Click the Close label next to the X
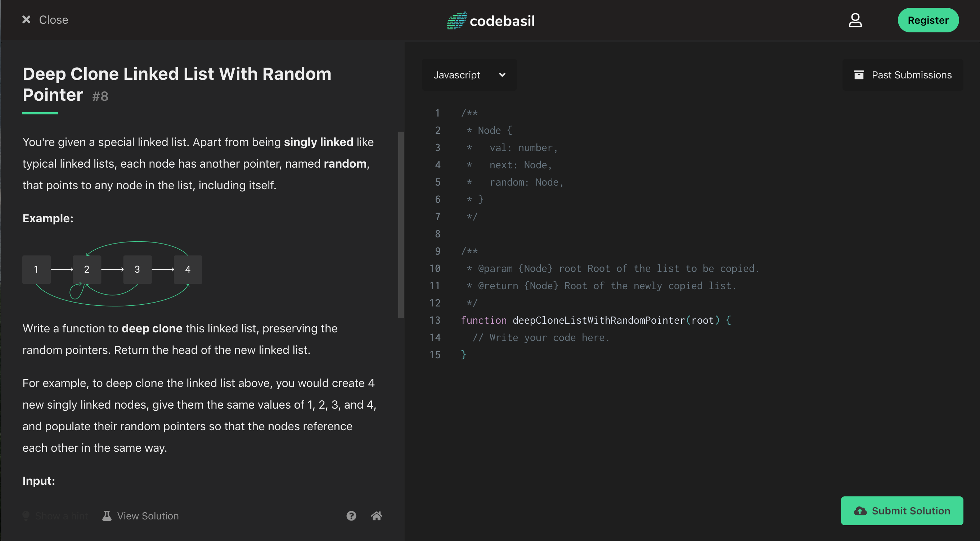The width and height of the screenshot is (980, 541). (x=53, y=19)
